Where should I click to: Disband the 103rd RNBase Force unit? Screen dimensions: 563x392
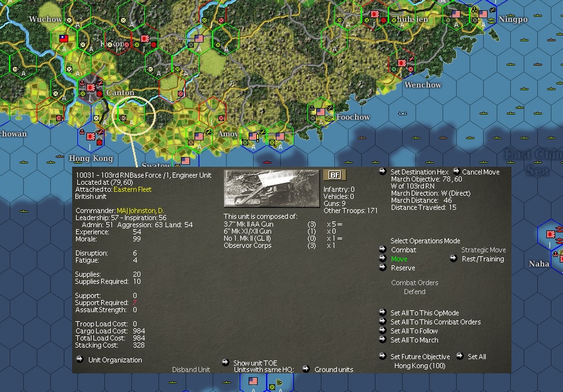pyautogui.click(x=191, y=369)
